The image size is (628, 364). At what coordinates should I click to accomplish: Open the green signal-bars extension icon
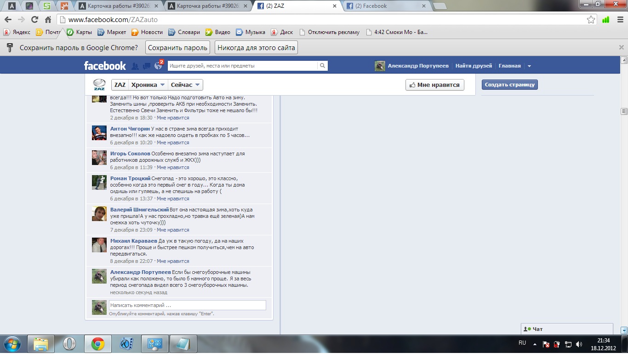(605, 20)
